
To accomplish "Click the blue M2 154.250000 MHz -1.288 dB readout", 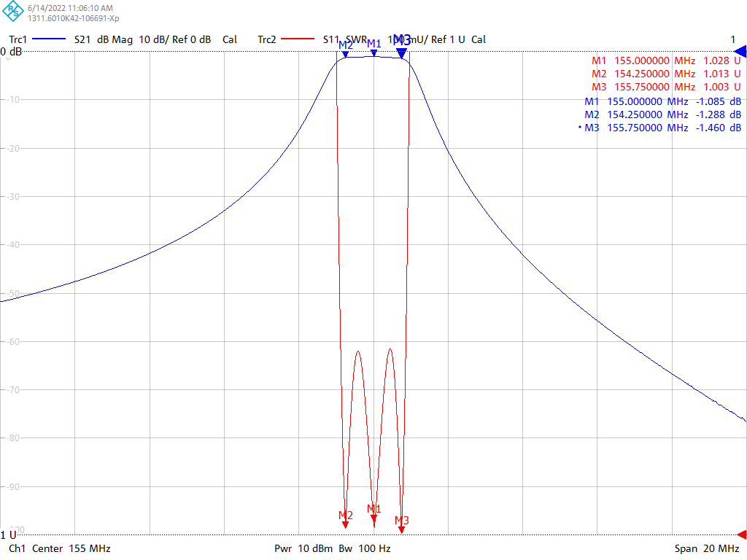I will tap(662, 114).
